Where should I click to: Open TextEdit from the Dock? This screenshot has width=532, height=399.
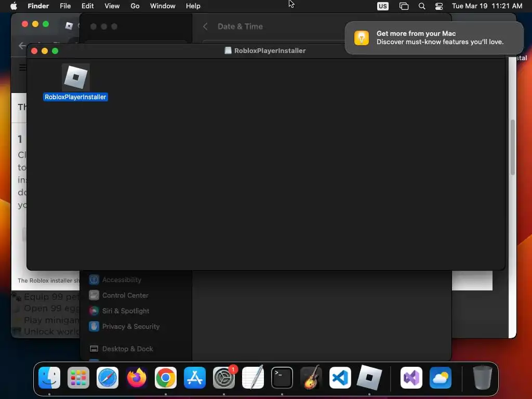(x=253, y=378)
